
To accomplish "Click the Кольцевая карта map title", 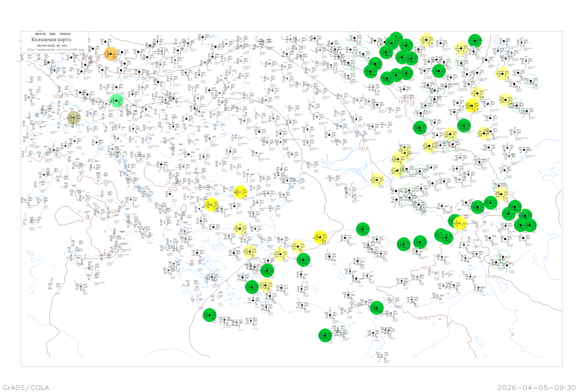I will point(51,40).
